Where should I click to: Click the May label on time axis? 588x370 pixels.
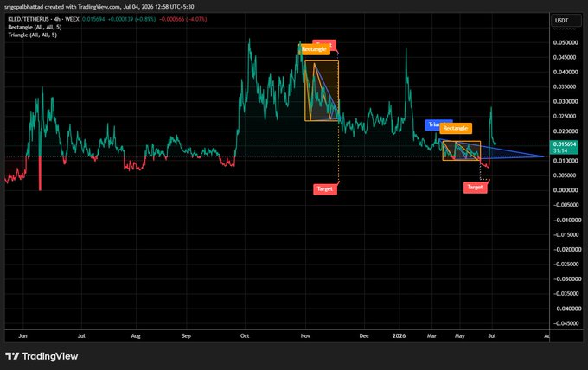tap(460, 336)
